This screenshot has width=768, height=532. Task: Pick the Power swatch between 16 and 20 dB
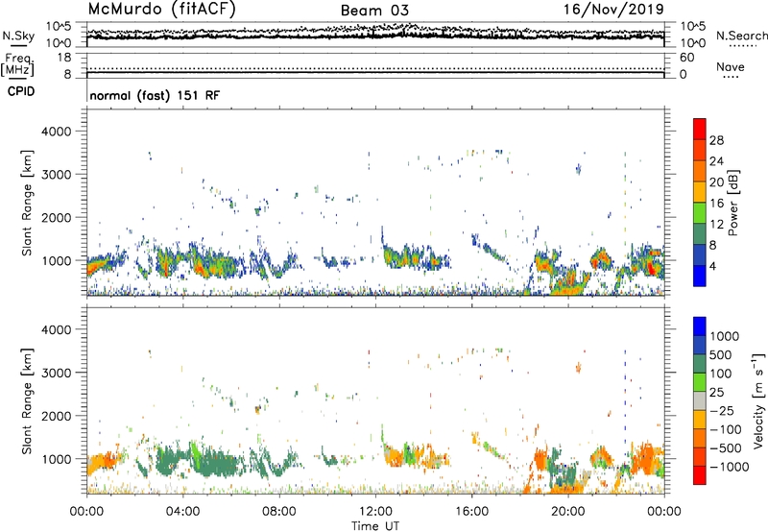click(x=700, y=192)
